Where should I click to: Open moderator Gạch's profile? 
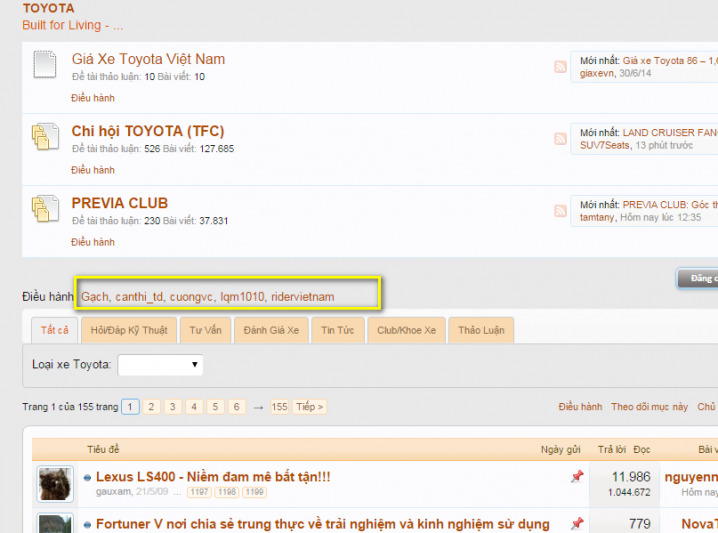pyautogui.click(x=95, y=297)
